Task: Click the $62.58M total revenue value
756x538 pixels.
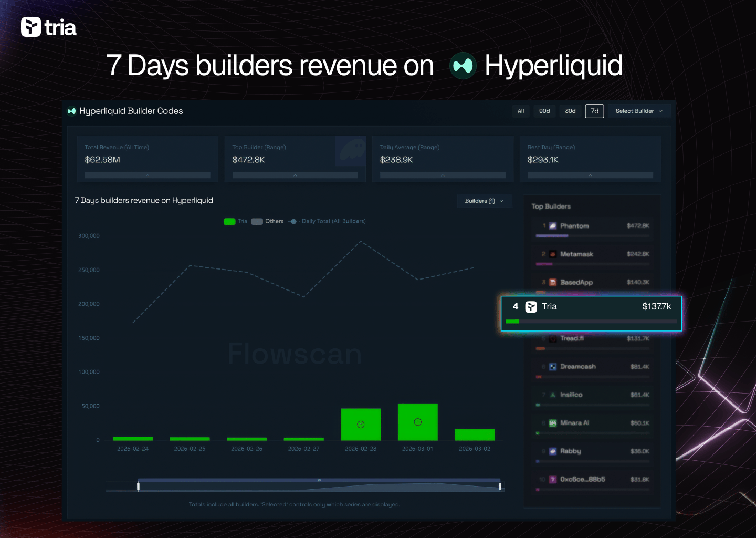Action: coord(102,160)
